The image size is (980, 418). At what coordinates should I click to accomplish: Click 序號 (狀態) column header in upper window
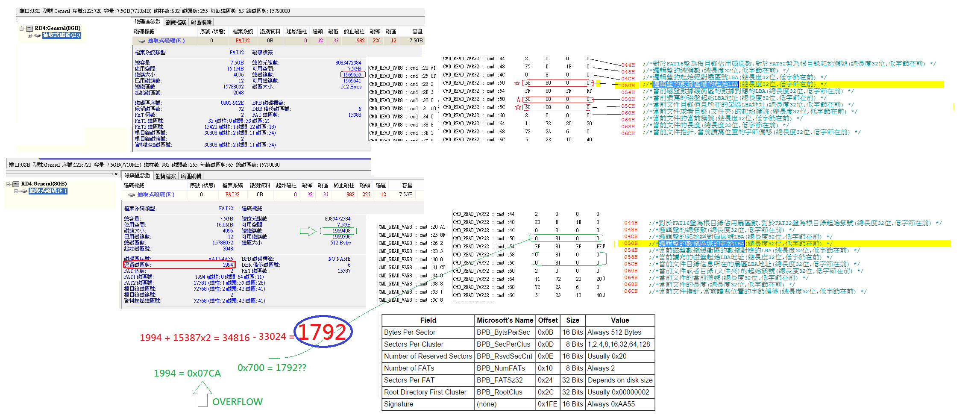(213, 32)
